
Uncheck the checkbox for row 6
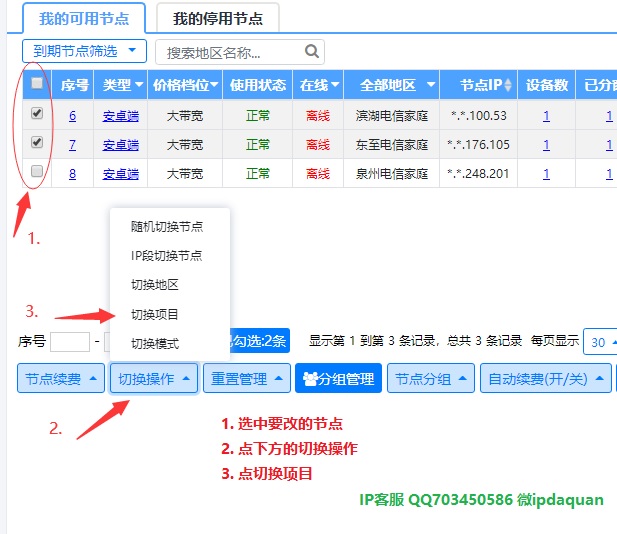[x=37, y=114]
